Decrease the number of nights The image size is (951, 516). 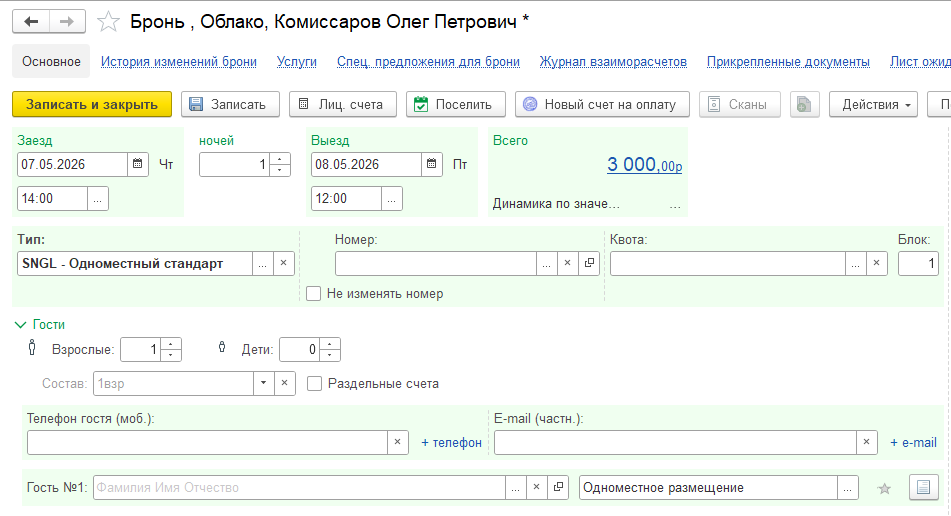[280, 170]
